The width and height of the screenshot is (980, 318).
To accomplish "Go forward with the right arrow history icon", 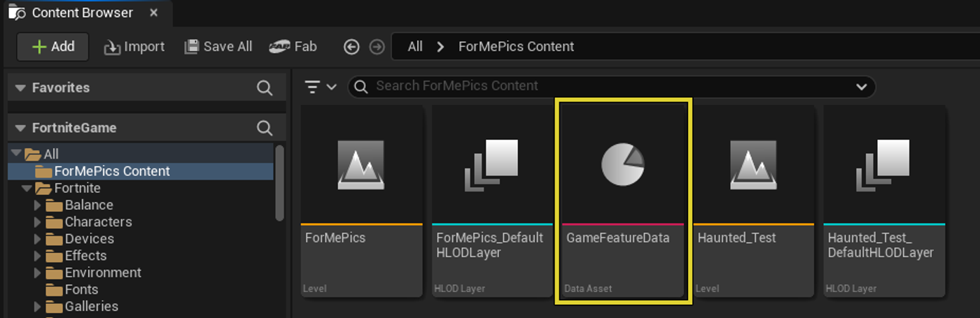I will [x=377, y=47].
